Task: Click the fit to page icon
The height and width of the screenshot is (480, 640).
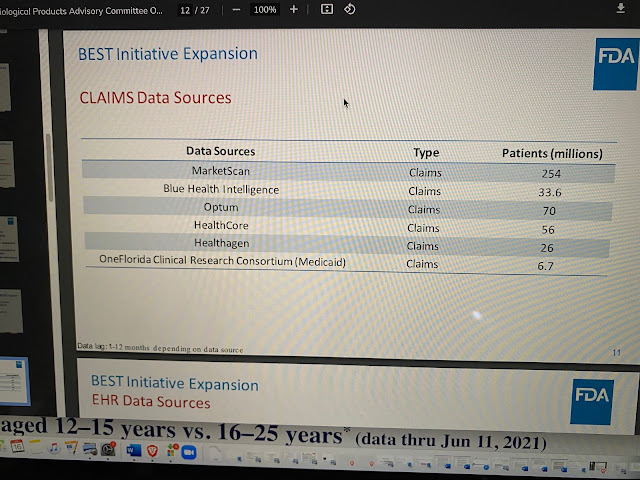Action: [327, 9]
